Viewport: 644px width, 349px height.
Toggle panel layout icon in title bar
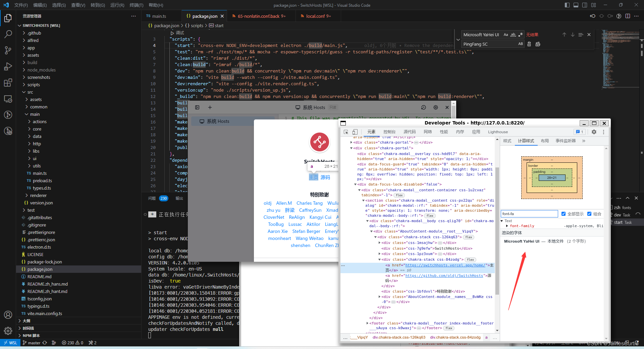(x=576, y=5)
